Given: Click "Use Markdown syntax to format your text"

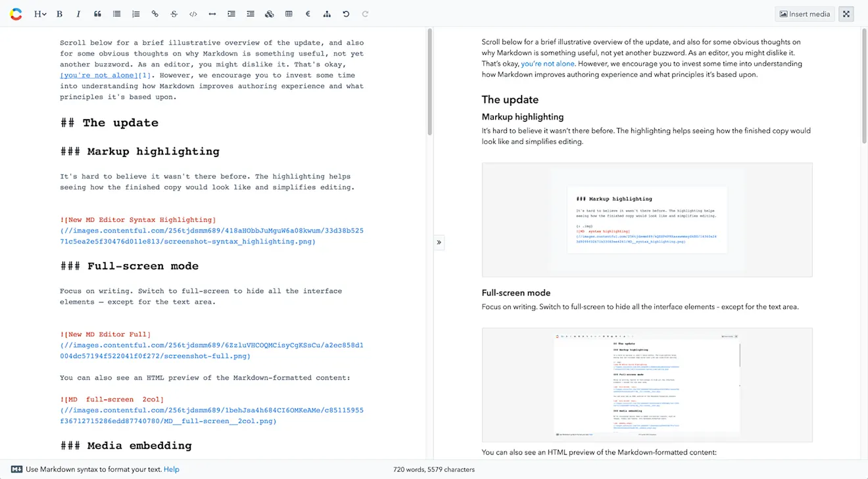Looking at the screenshot, I should [94, 469].
